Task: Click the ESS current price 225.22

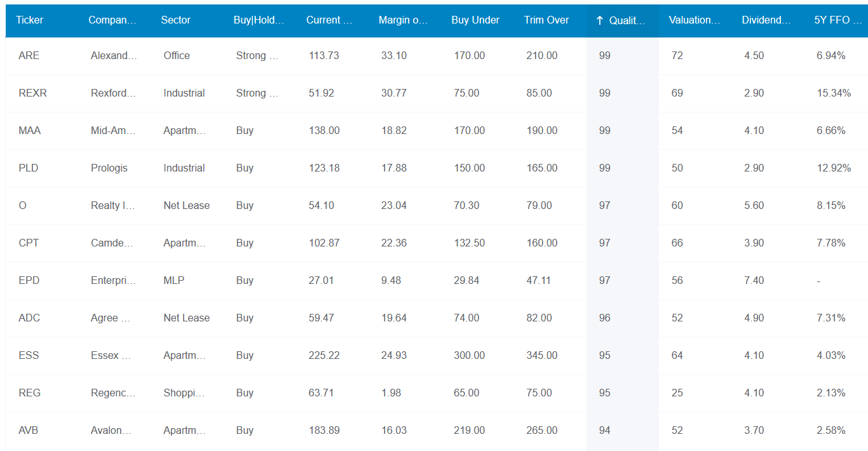Action: pyautogui.click(x=324, y=356)
